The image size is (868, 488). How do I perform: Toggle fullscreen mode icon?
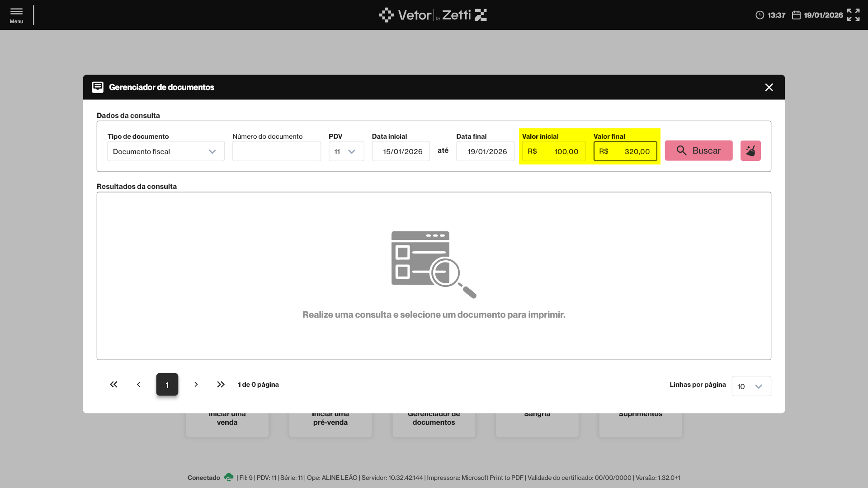tap(853, 15)
